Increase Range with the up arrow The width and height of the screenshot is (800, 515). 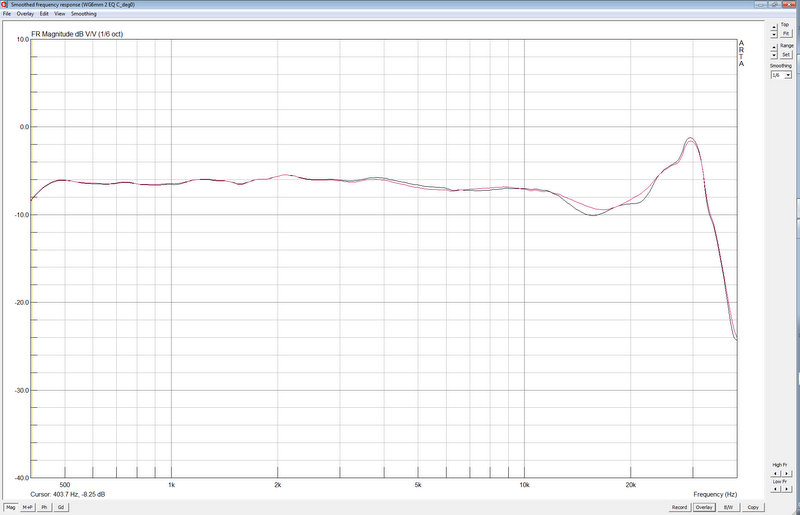point(774,47)
